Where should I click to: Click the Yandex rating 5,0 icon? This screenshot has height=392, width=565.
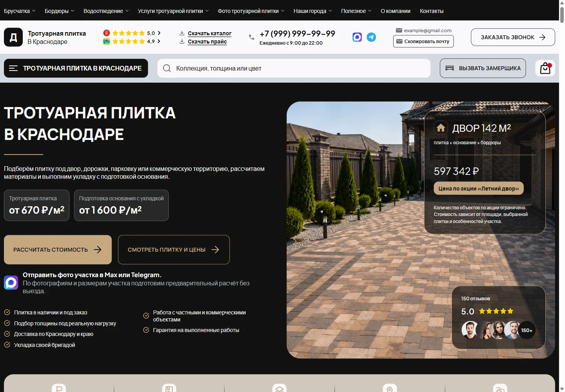coord(106,33)
